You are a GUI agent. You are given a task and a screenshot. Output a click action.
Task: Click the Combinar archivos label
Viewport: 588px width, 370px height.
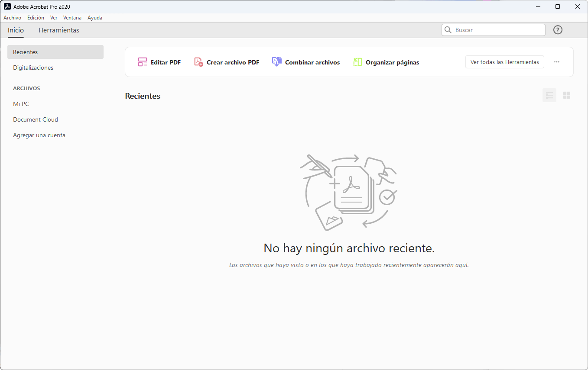(x=312, y=62)
